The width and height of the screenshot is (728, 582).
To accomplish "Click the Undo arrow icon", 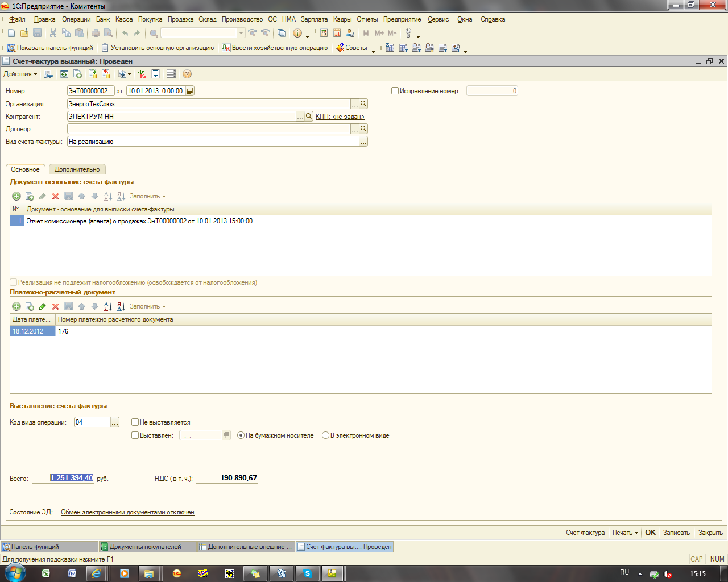I will 125,34.
